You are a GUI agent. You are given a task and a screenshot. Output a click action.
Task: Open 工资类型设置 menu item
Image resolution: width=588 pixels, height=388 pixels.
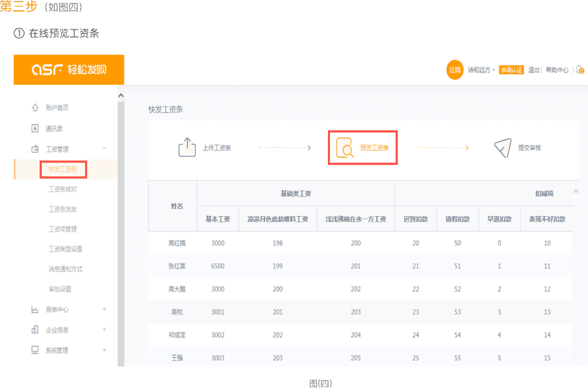coord(66,249)
